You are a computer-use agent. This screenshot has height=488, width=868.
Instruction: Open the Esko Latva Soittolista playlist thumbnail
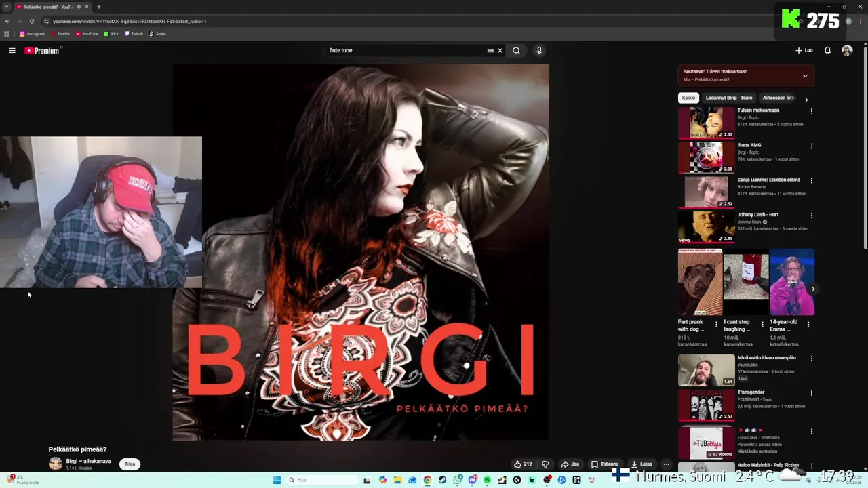point(707,443)
